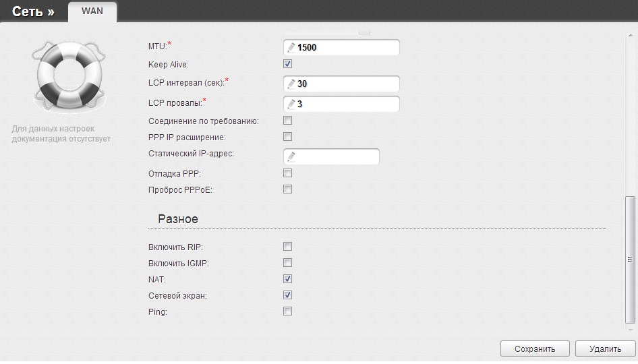Enable the Ping checkbox
The height and width of the screenshot is (364, 638).
(287, 311)
